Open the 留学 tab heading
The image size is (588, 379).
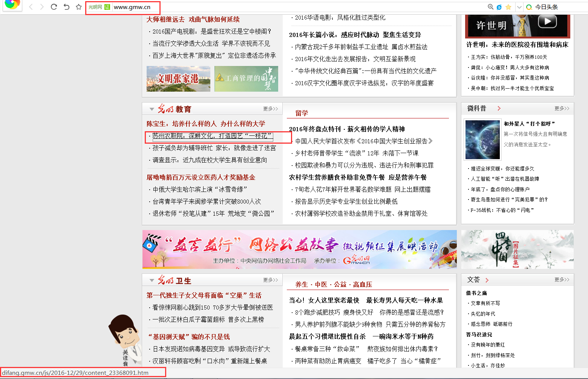click(302, 113)
